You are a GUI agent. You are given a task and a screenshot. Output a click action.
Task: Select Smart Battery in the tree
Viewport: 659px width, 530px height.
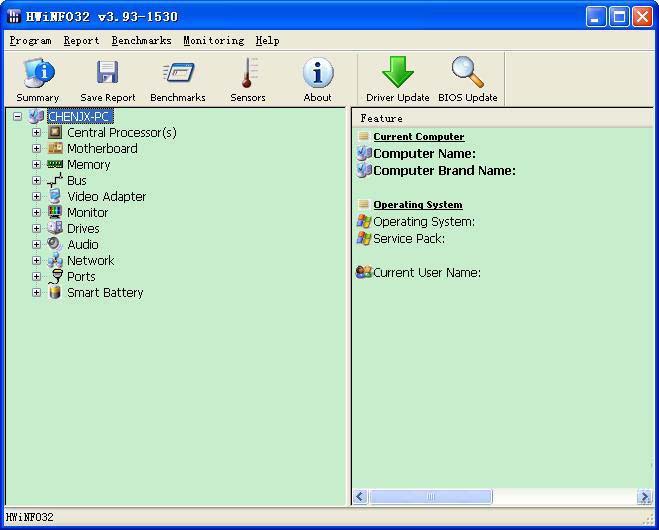click(x=105, y=293)
